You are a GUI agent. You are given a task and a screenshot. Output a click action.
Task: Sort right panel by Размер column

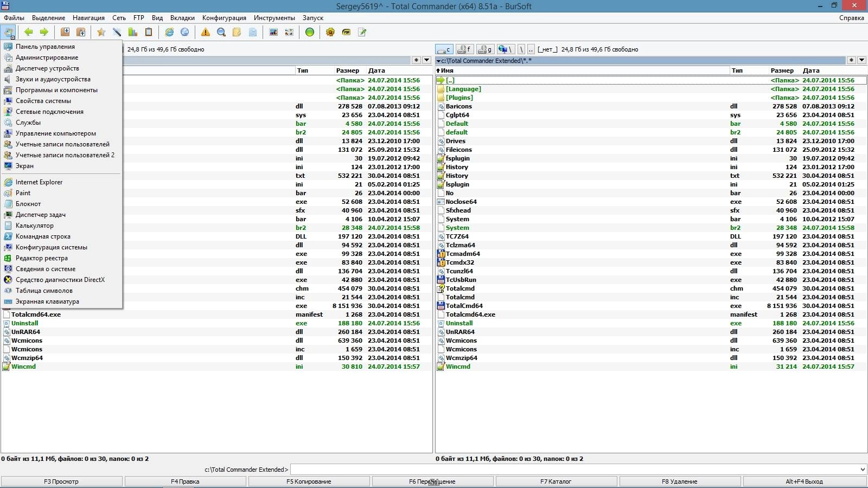point(782,70)
